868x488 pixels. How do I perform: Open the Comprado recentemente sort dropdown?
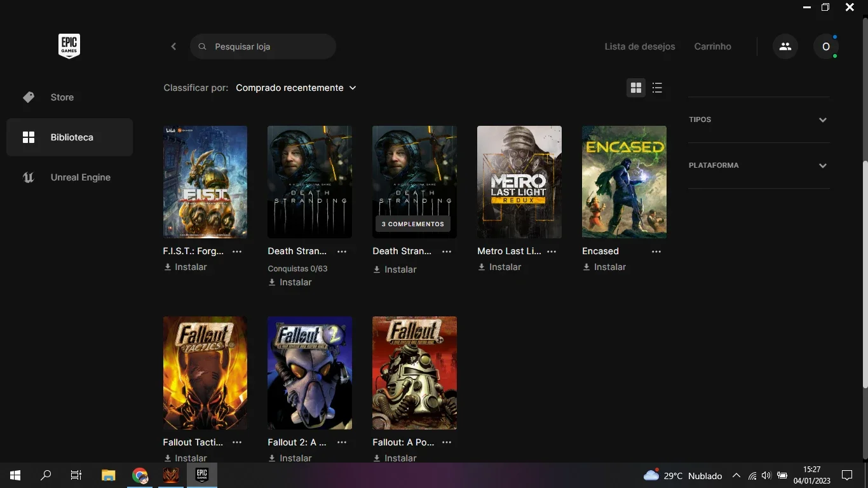(296, 88)
